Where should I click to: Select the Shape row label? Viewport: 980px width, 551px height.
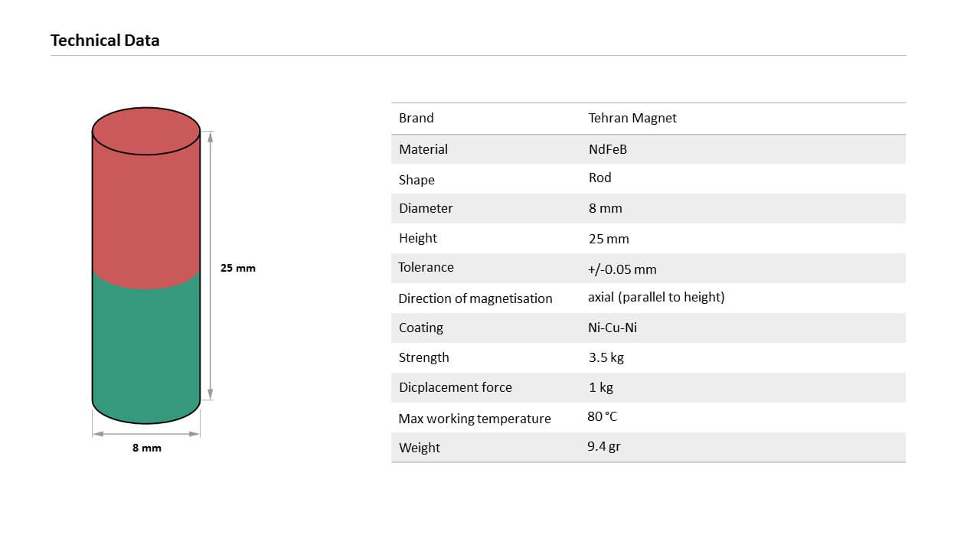[416, 180]
